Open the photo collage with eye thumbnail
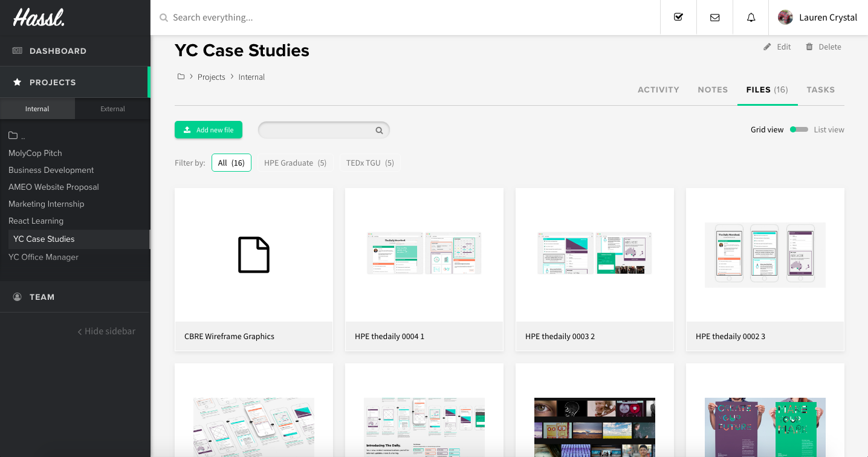868x457 pixels. (x=595, y=427)
